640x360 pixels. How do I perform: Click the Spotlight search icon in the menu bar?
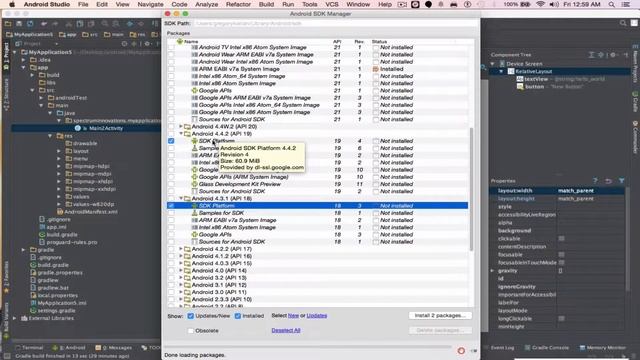pyautogui.click(x=611, y=4)
